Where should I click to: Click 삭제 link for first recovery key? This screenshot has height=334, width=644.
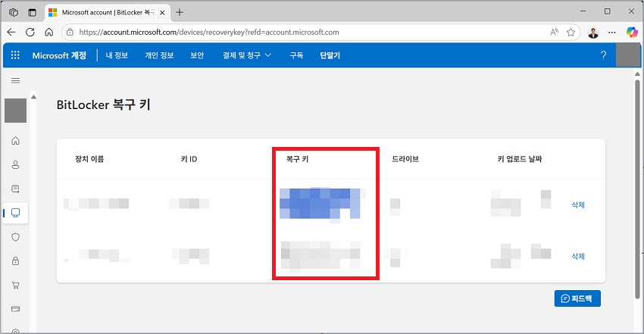tap(578, 204)
